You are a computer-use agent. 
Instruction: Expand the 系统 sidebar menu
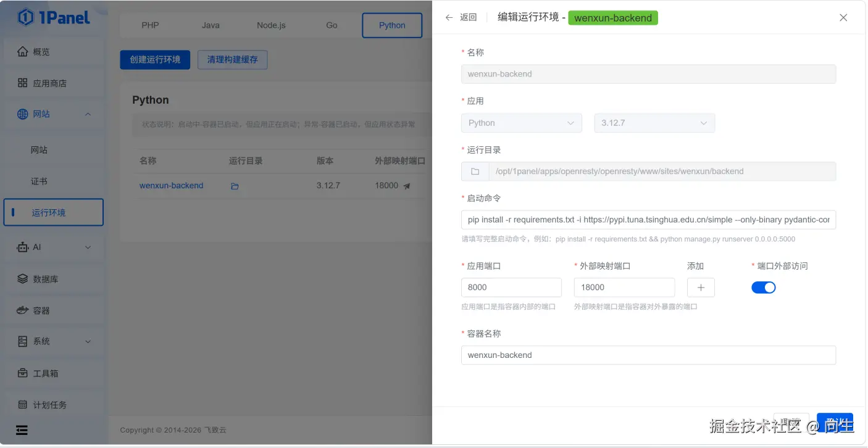[88, 341]
